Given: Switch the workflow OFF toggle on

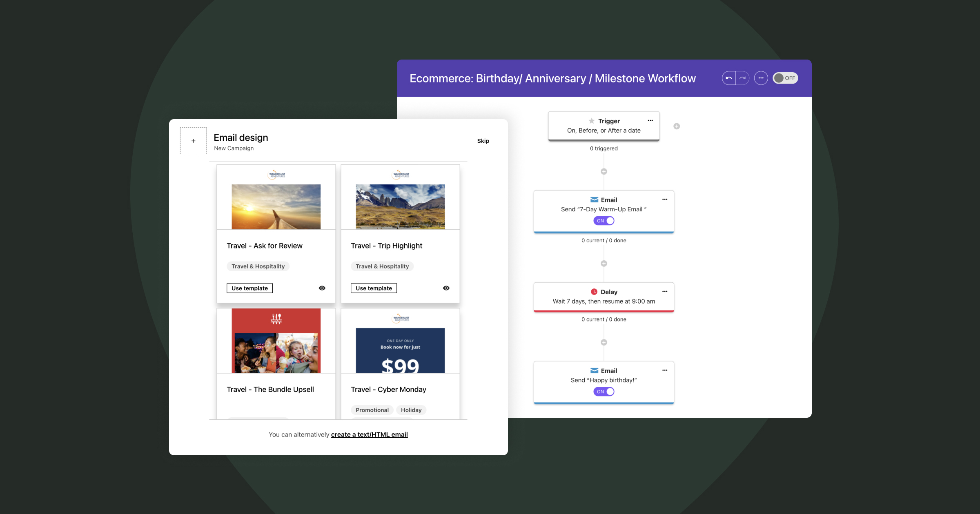Looking at the screenshot, I should click(785, 78).
